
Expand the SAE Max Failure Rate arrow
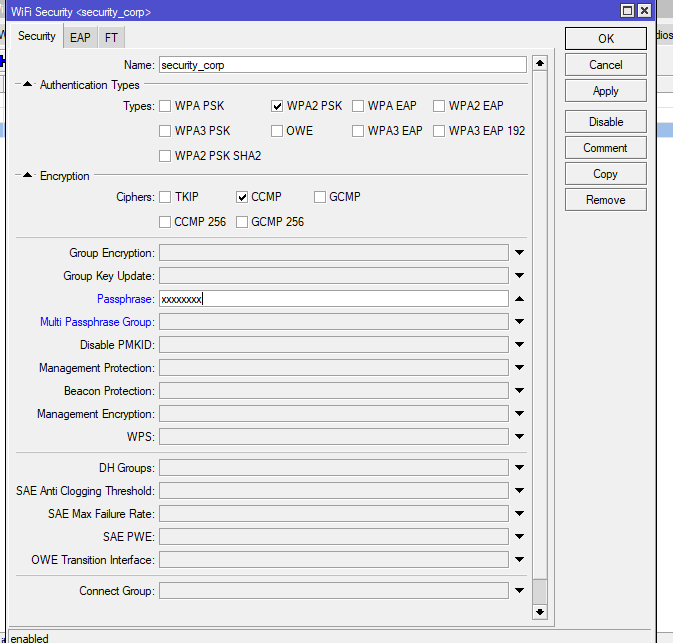[519, 513]
